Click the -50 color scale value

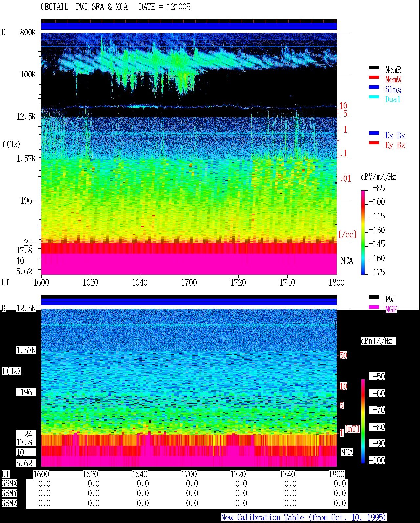point(377,376)
